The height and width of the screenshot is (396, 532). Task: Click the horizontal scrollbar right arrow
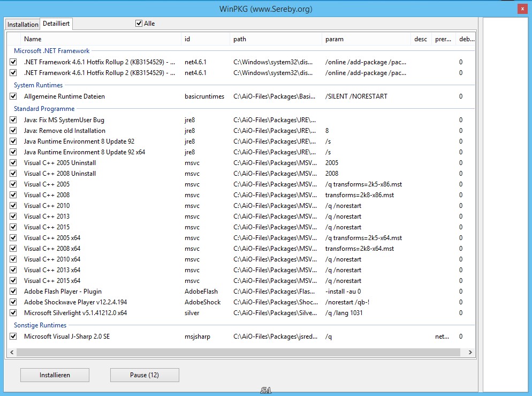click(x=470, y=352)
